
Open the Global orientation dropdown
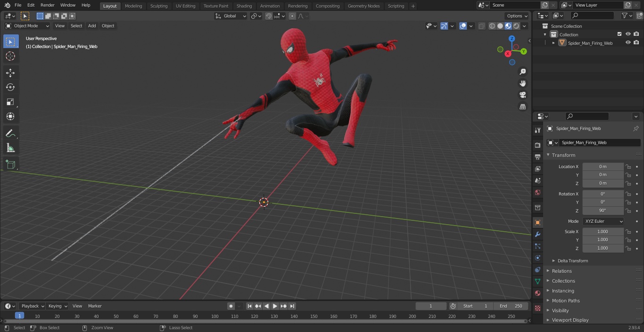pyautogui.click(x=231, y=16)
